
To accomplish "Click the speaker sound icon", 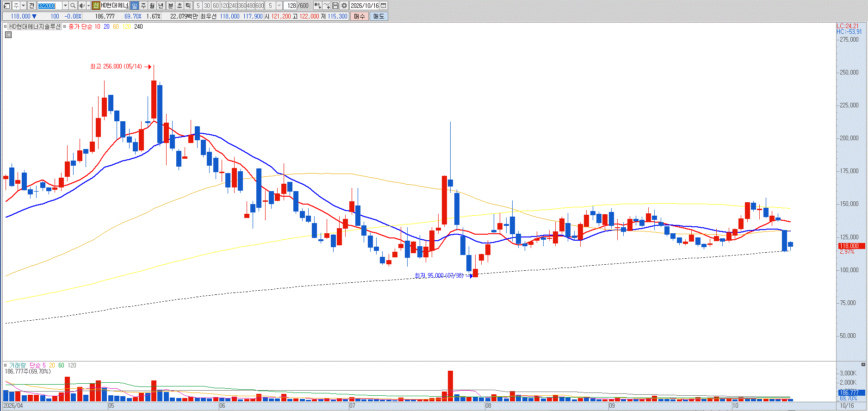I will point(82,6).
